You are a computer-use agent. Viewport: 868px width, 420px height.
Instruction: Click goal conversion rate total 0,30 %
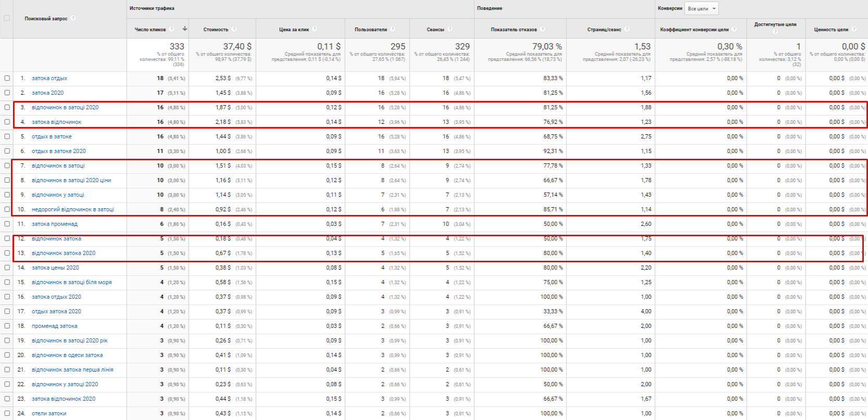click(729, 46)
